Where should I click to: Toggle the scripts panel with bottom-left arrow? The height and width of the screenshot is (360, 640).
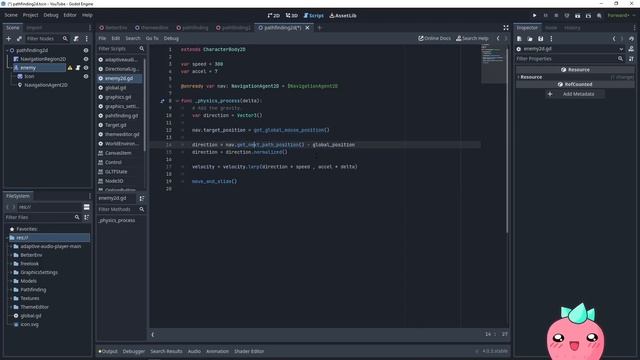pos(153,335)
